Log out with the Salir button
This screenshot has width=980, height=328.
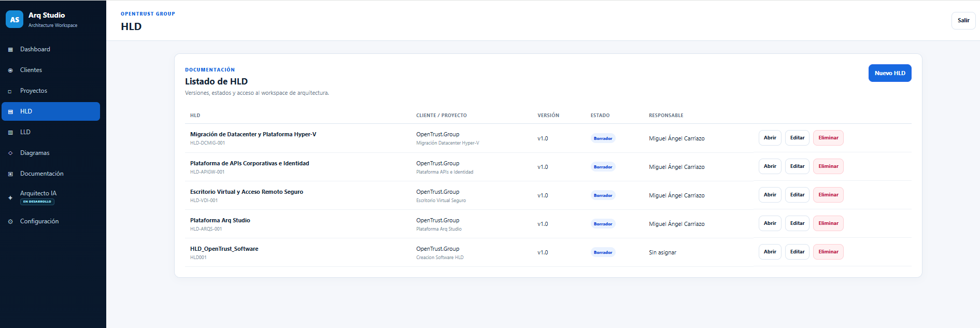963,21
